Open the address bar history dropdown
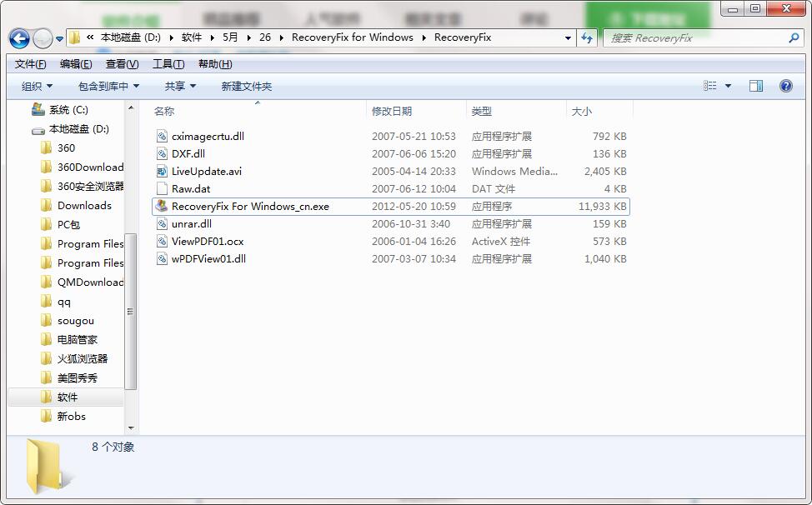 tap(568, 37)
